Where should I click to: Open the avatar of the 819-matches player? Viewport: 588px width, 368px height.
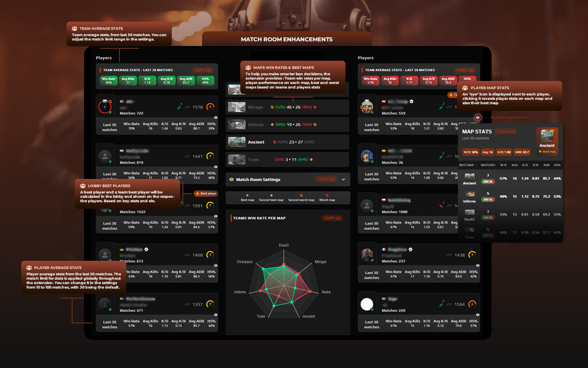(x=105, y=156)
